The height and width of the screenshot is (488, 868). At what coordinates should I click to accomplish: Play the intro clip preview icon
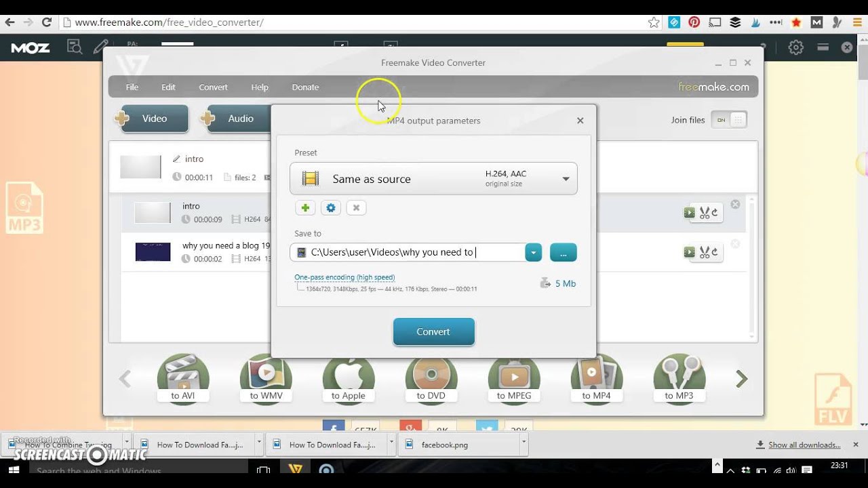pyautogui.click(x=689, y=213)
